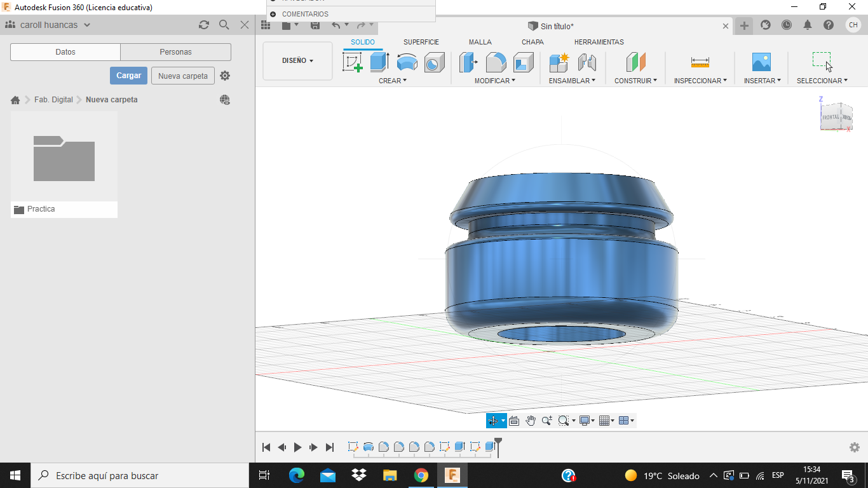This screenshot has height=488, width=868.
Task: Open the Press Pull tool
Action: tap(468, 62)
